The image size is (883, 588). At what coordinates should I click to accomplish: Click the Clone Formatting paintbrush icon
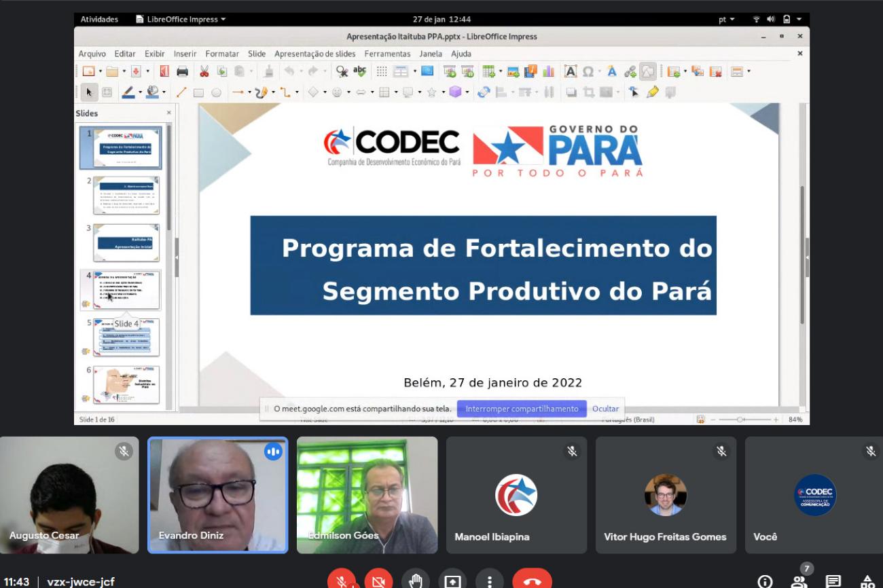[268, 71]
